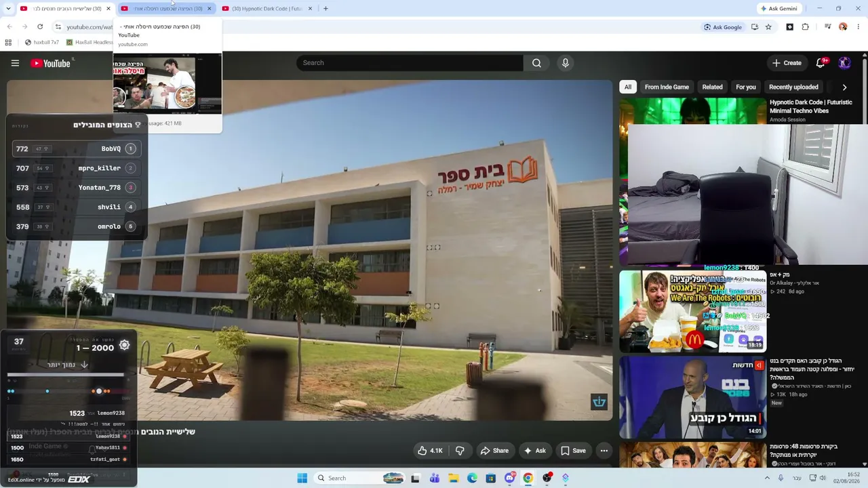Open a new browser tab
Viewport: 868px width, 488px height.
pyautogui.click(x=325, y=9)
